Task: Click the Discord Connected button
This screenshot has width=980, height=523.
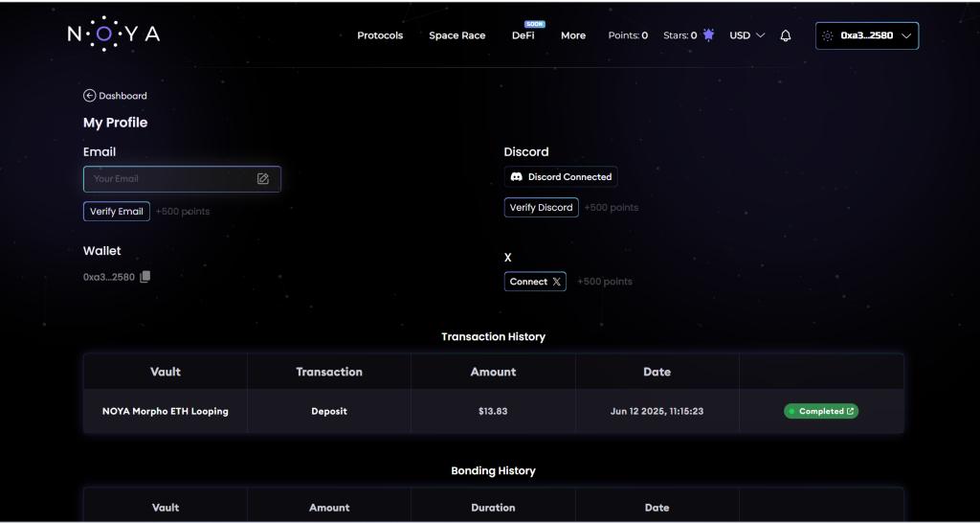Action: coord(561,177)
